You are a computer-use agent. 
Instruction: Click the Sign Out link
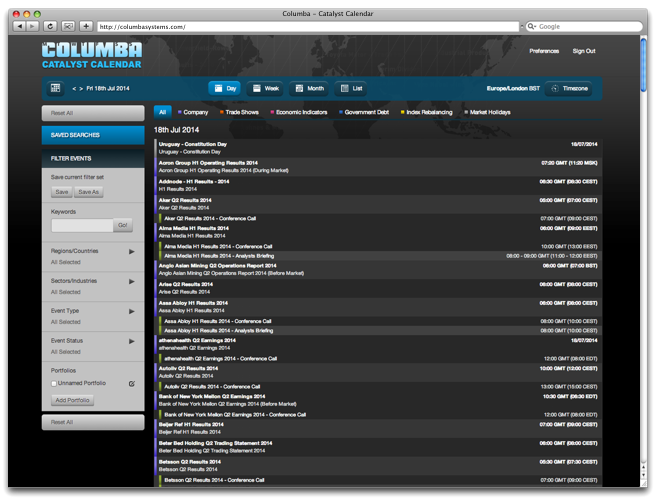pyautogui.click(x=584, y=51)
